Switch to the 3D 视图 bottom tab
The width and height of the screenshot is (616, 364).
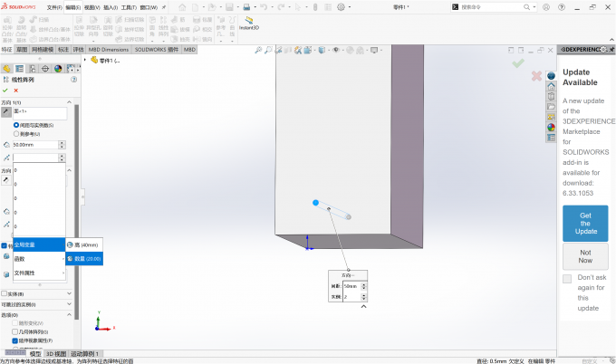pyautogui.click(x=56, y=354)
